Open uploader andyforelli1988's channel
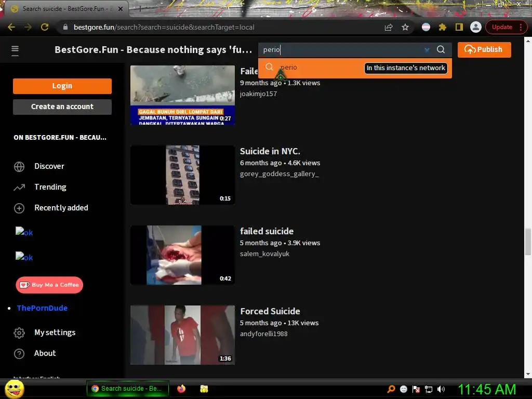 click(263, 334)
